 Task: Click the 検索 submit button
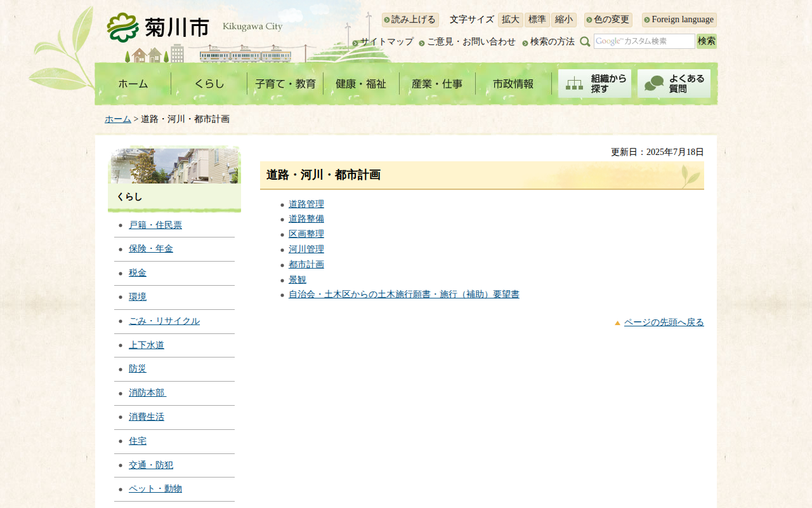coord(707,41)
